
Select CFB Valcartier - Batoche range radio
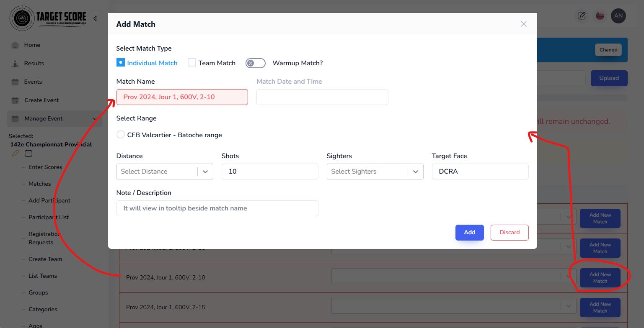pyautogui.click(x=121, y=135)
